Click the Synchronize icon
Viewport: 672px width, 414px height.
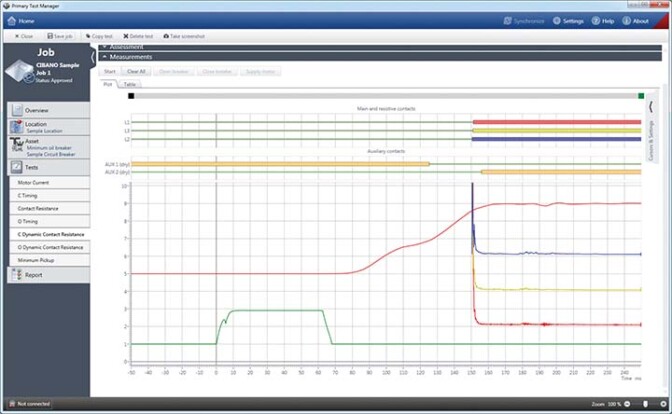507,21
